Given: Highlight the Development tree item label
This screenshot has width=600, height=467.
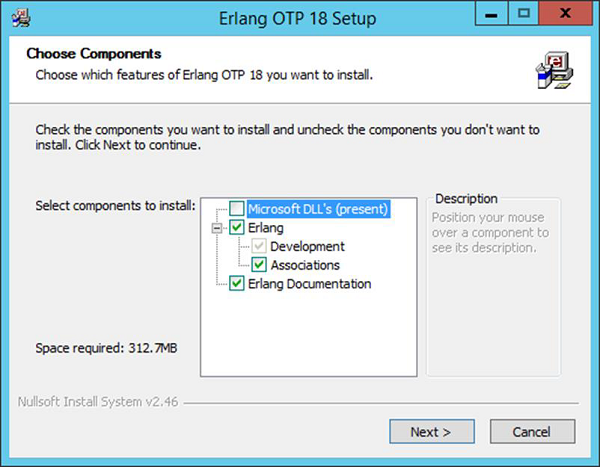Looking at the screenshot, I should click(x=307, y=246).
